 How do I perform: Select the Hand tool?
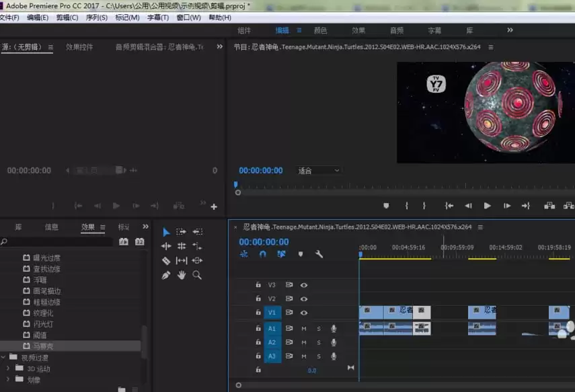(182, 275)
